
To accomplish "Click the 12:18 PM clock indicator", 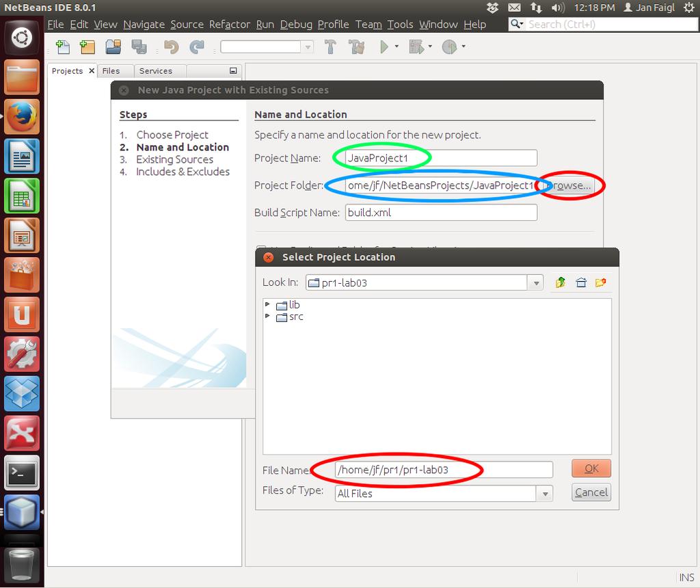I will pos(594,8).
